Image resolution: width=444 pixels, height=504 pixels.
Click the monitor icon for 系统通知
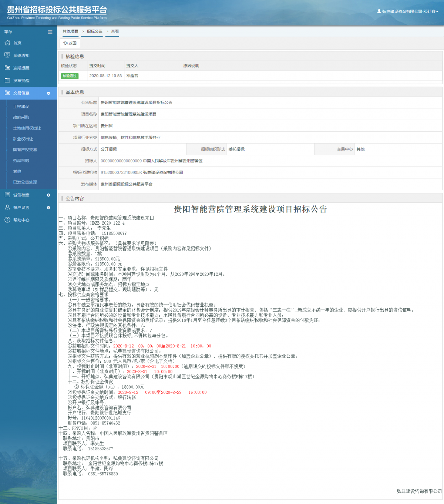[7, 55]
